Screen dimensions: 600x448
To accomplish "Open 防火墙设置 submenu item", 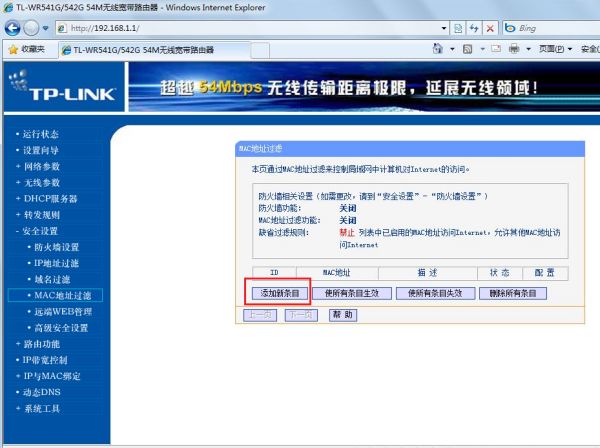I will [57, 247].
